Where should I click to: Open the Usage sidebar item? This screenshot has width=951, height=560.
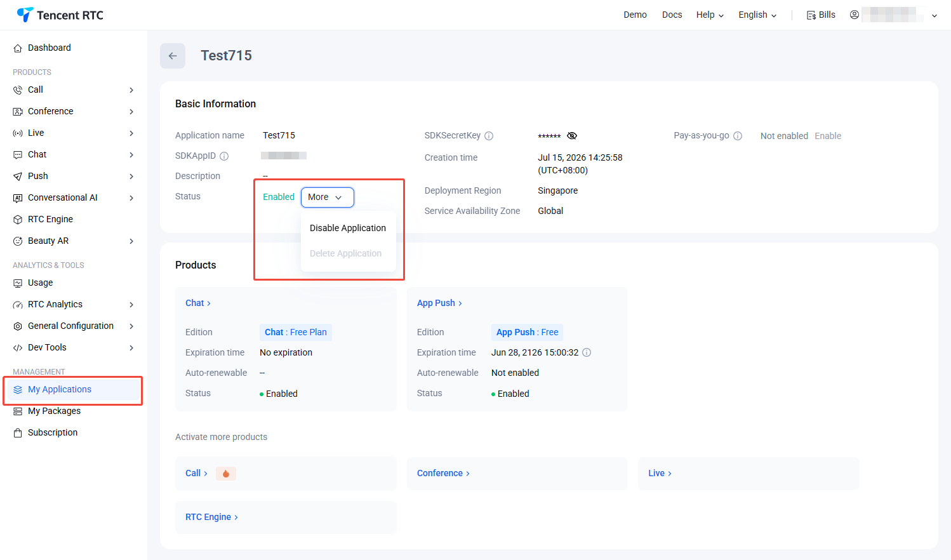pos(74,283)
